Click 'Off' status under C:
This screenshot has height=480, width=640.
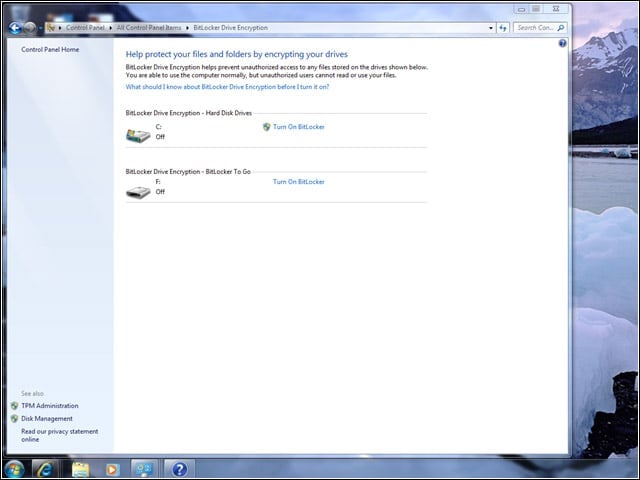click(x=160, y=137)
